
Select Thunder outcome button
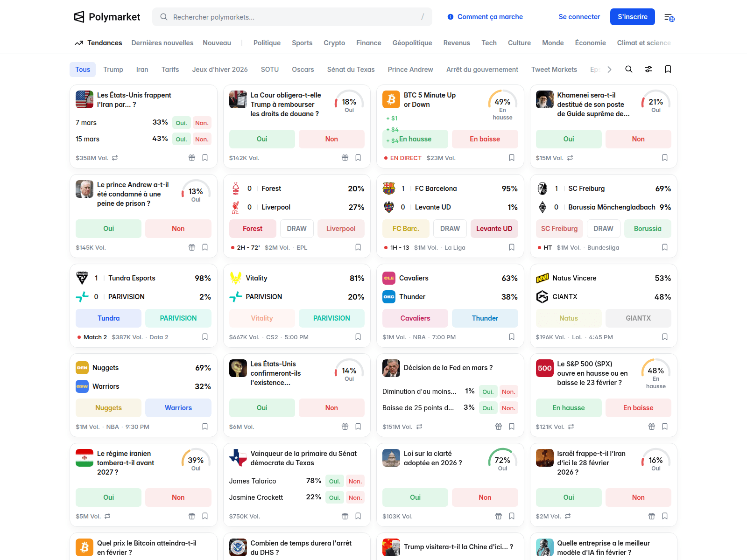coord(485,318)
